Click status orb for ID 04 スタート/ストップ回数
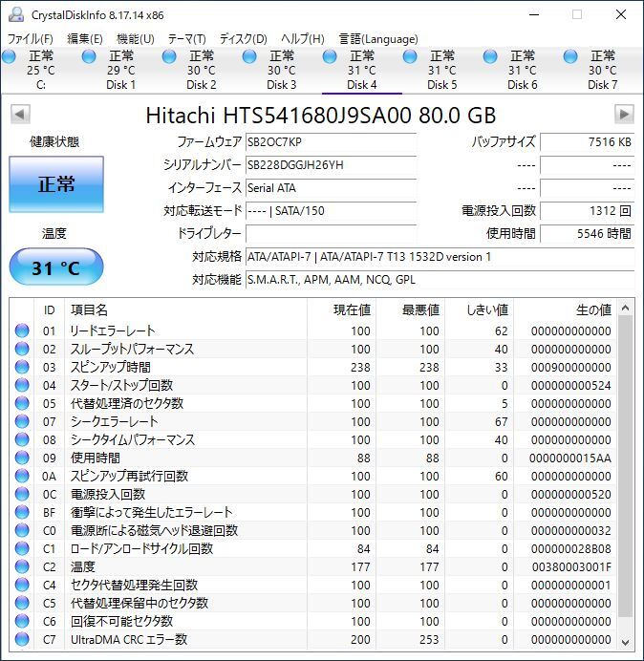 [x=22, y=385]
